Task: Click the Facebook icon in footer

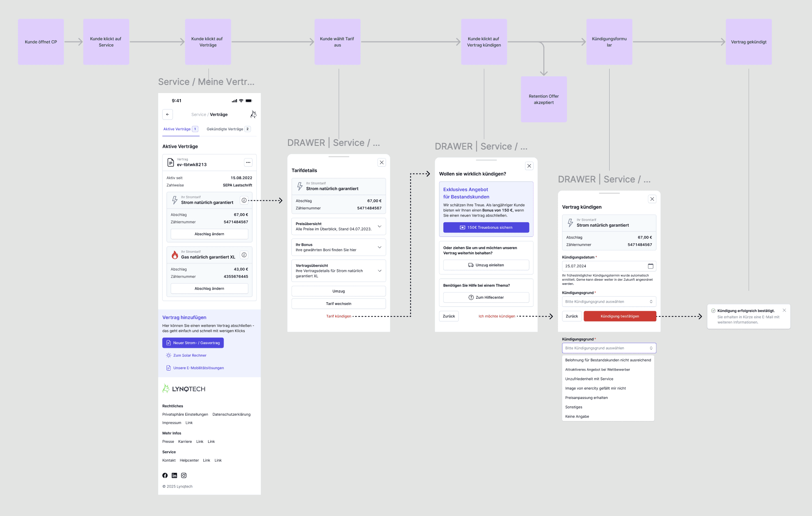Action: pos(165,475)
